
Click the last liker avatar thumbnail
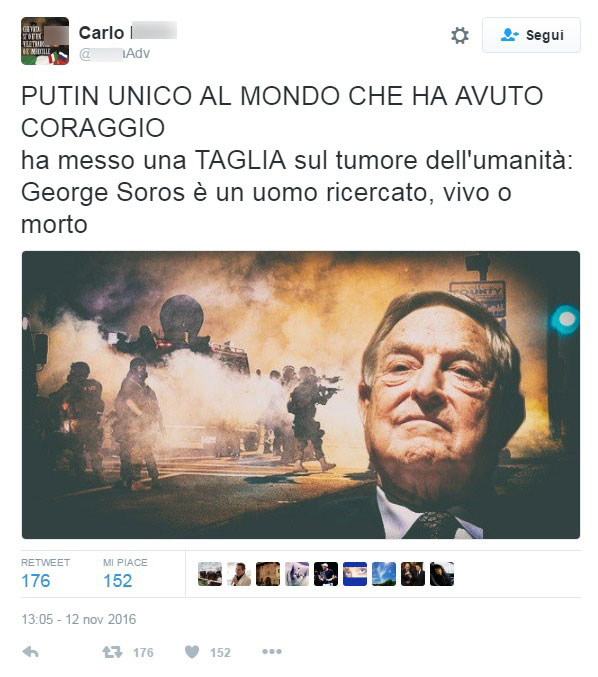click(442, 574)
